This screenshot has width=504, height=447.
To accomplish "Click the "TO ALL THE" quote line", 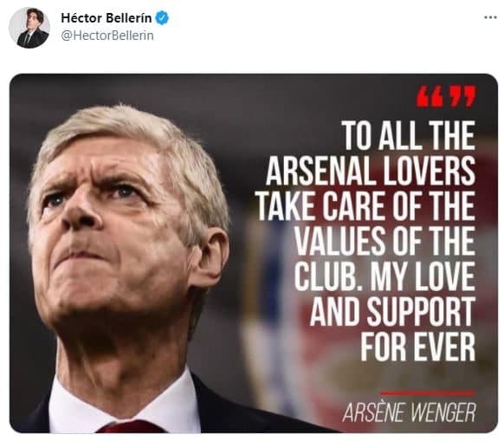I will tap(408, 135).
